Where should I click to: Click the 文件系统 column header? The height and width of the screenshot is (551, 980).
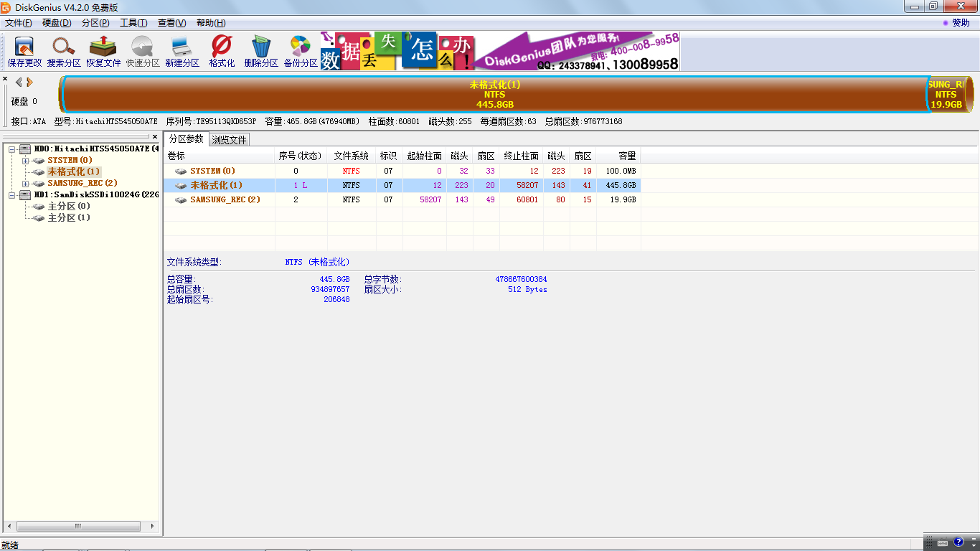[352, 156]
